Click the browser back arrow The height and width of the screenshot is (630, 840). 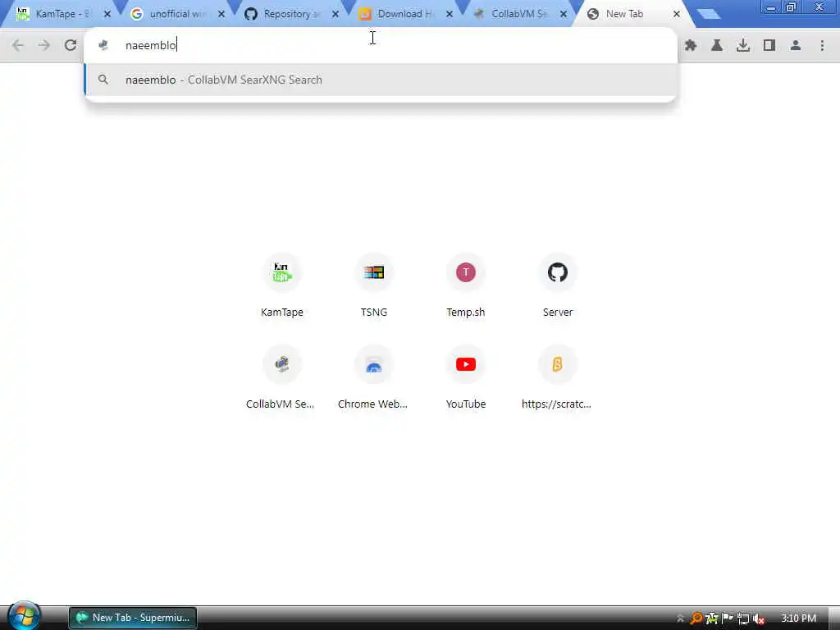pyautogui.click(x=18, y=46)
